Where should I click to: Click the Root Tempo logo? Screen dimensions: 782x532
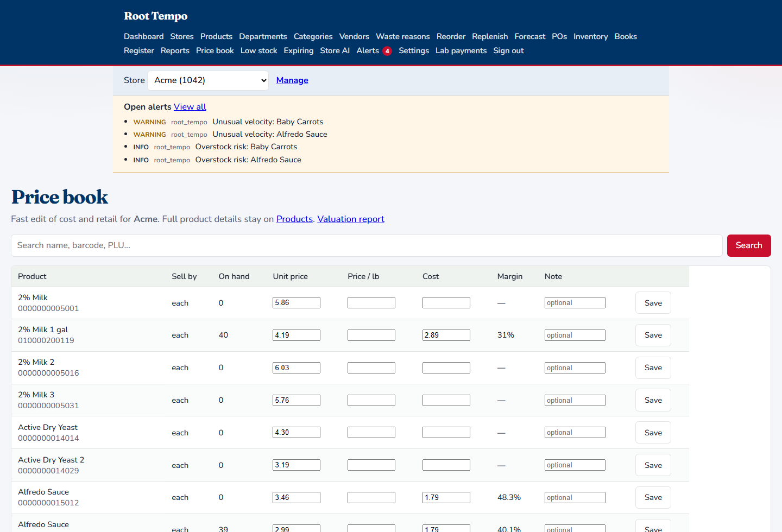pyautogui.click(x=156, y=16)
